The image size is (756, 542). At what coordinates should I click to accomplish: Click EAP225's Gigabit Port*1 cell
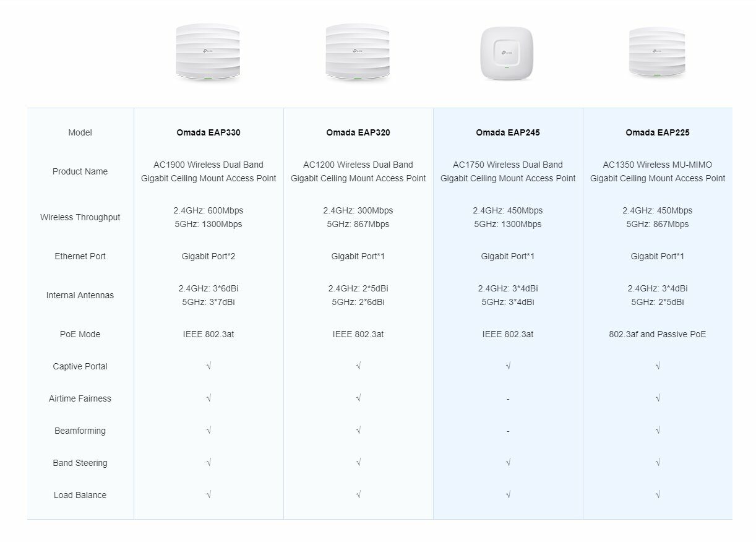coord(658,256)
